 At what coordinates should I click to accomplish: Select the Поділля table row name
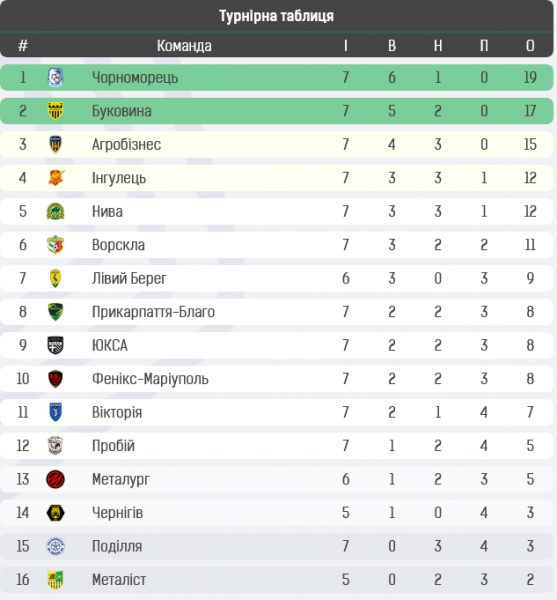pos(117,546)
